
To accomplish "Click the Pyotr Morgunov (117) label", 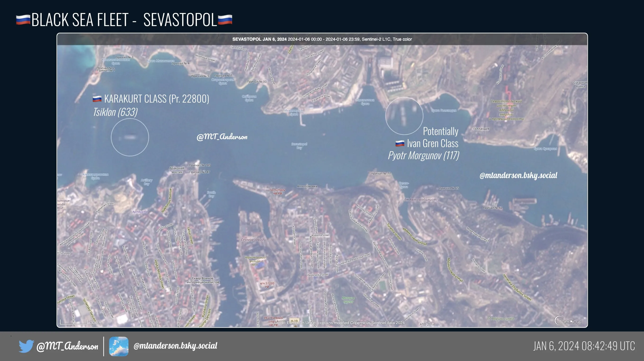I will click(x=423, y=155).
